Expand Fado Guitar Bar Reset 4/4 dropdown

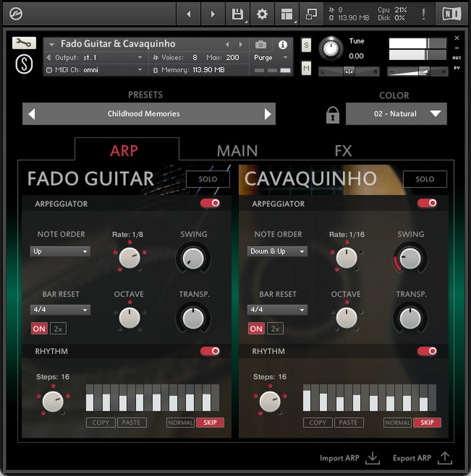[x=61, y=310]
